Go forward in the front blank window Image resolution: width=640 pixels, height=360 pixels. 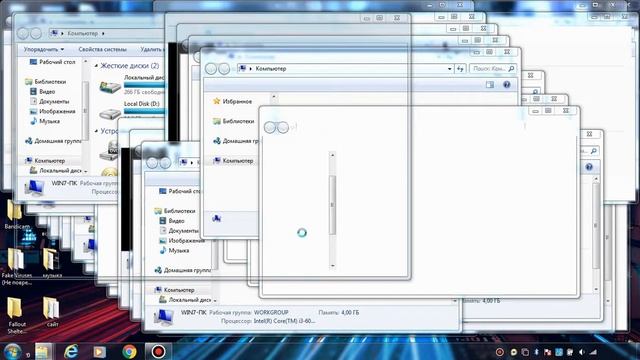coord(283,127)
